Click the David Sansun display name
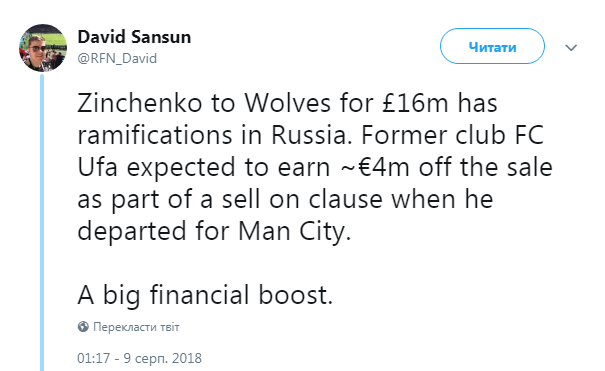This screenshot has width=605, height=371. (134, 37)
